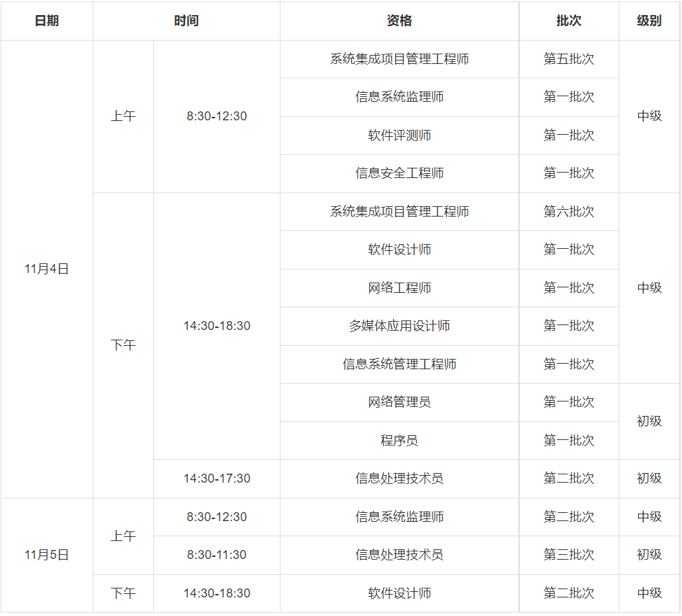Click the 第五批次 batch cell
The width and height of the screenshot is (682, 616).
569,59
